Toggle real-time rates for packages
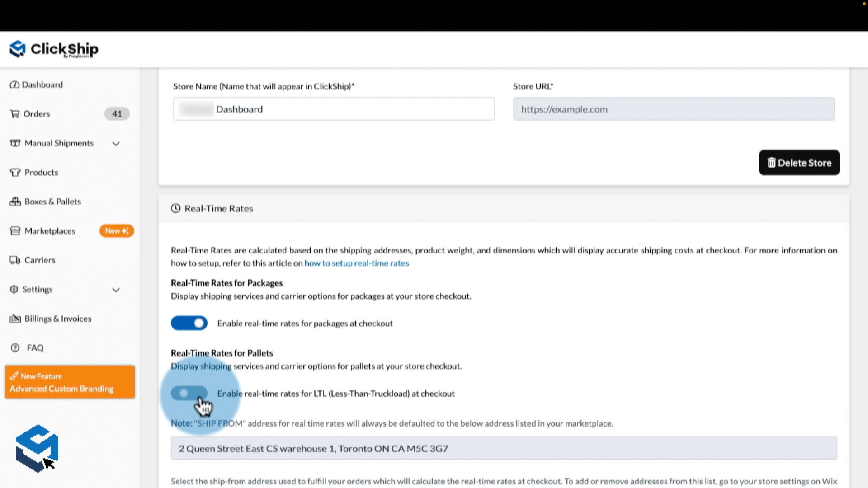868x488 pixels. [x=189, y=322]
